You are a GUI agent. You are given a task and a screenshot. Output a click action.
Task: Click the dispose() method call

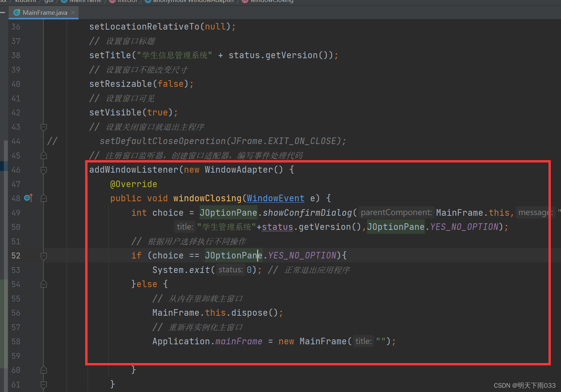coord(255,313)
